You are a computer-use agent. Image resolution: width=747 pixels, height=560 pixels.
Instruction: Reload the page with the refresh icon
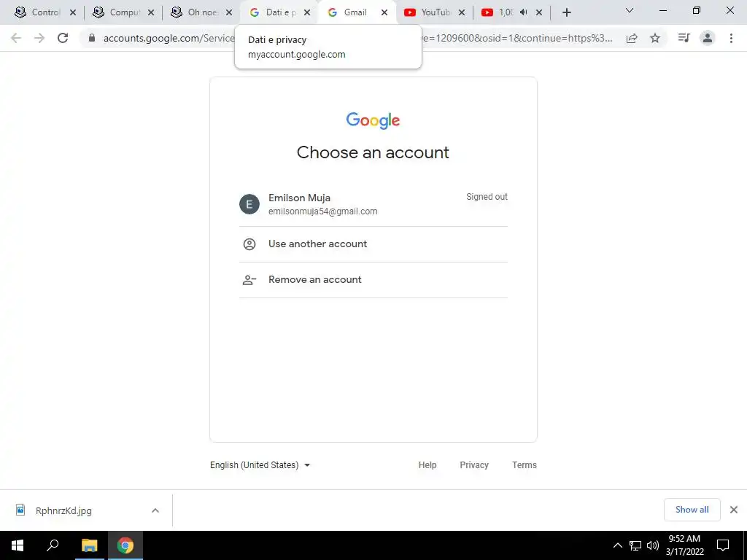(63, 38)
